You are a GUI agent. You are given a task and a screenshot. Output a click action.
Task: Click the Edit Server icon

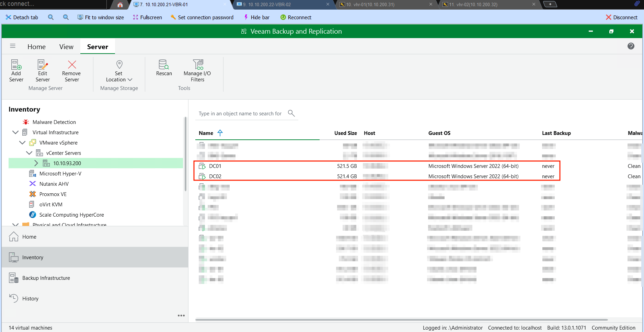click(x=43, y=65)
